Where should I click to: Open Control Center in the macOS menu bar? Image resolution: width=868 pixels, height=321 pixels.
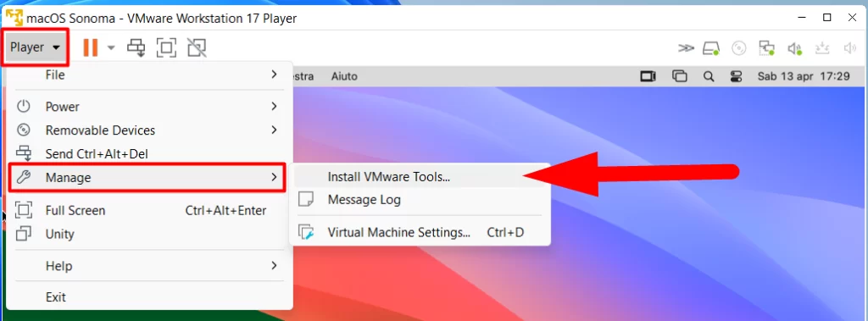[x=736, y=76]
